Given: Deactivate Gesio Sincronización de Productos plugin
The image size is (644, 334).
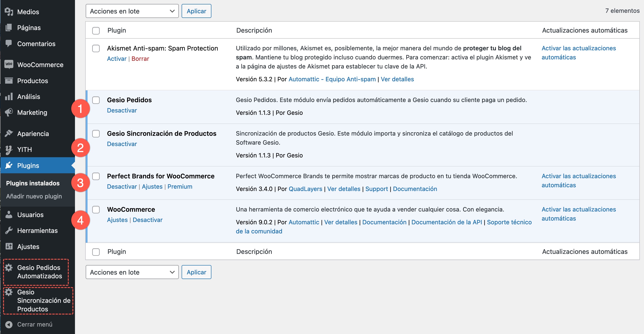Looking at the screenshot, I should click(x=122, y=144).
